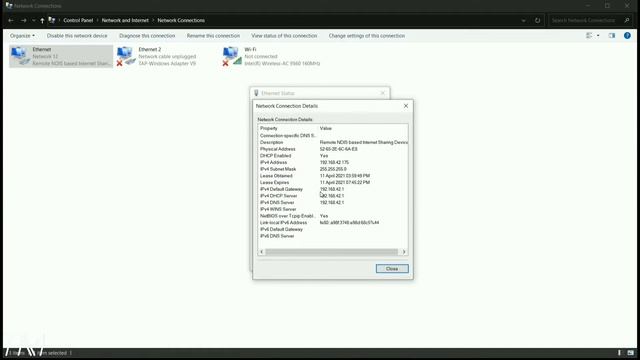Switch to details view icon in status bar
Screen dimensions: 640x360
(x=619, y=353)
